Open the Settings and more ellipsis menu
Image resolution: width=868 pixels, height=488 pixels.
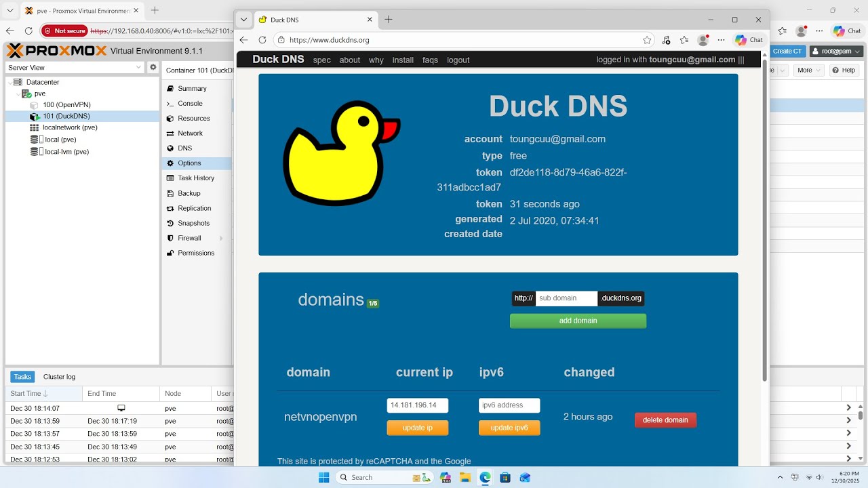(721, 40)
